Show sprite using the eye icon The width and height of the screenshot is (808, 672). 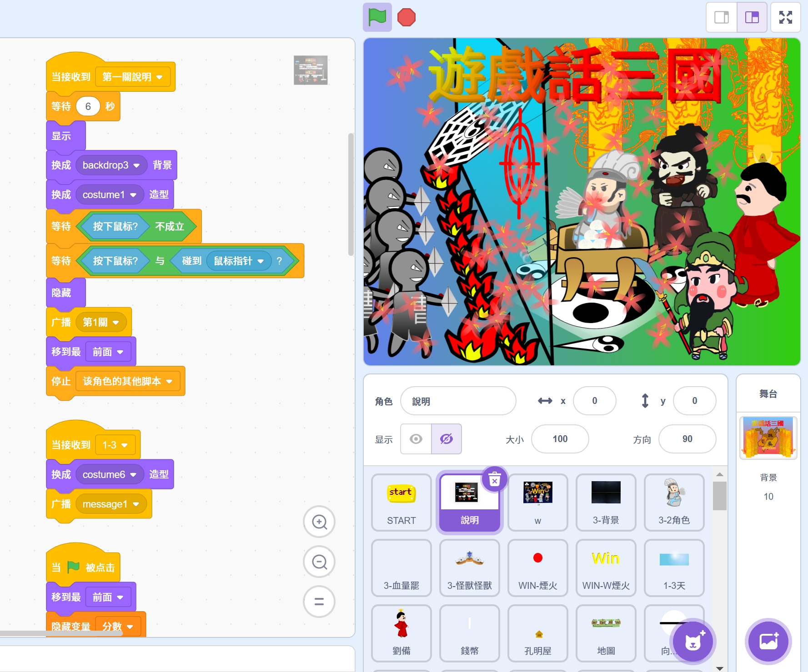tap(416, 439)
